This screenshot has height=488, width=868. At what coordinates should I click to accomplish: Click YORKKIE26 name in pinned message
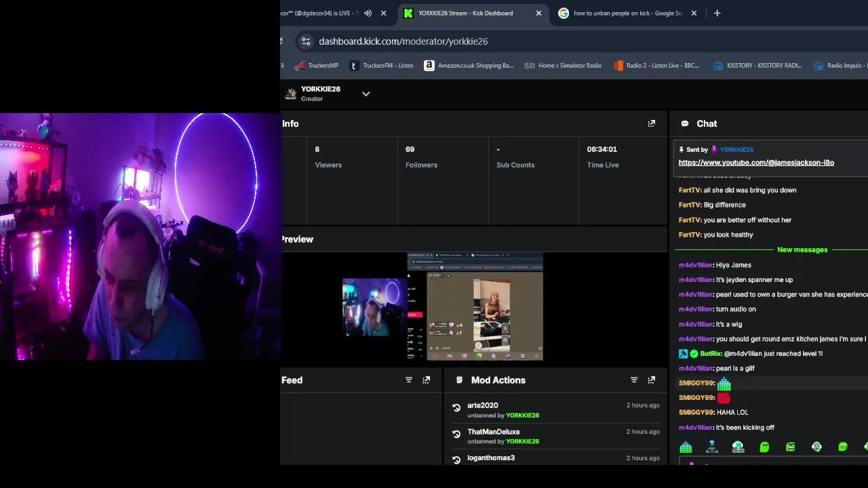[736, 150]
